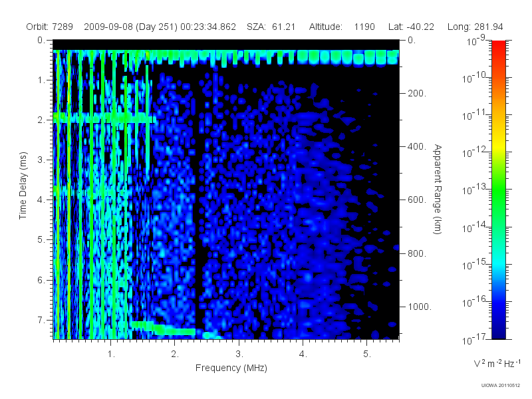Click the 'Frequency (MHz)' axis label
The width and height of the screenshot is (532, 399).
tap(231, 368)
